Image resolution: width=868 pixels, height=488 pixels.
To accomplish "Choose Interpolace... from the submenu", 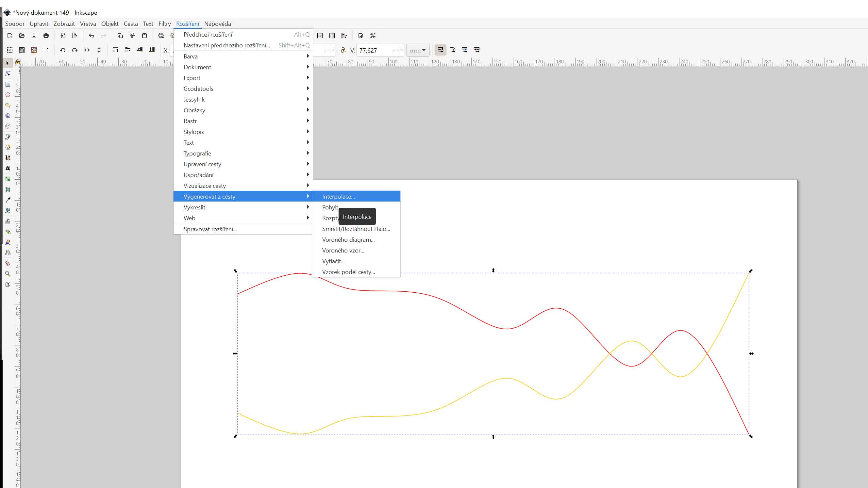I will 338,196.
